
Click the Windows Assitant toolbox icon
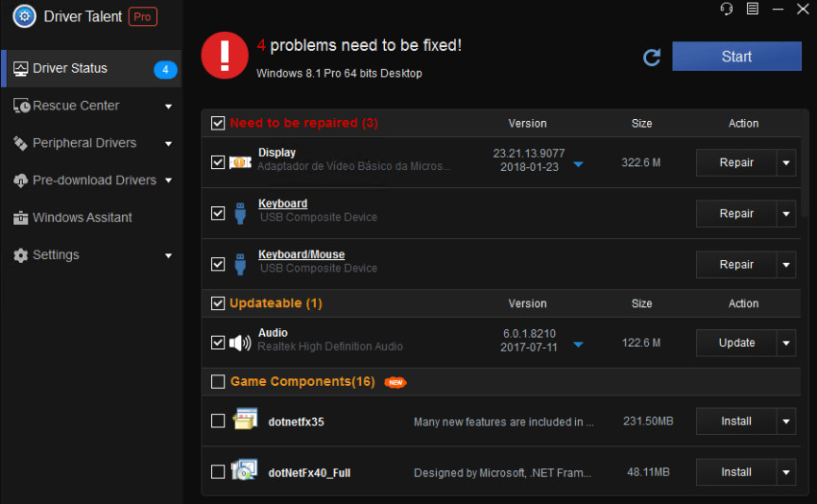pos(20,217)
